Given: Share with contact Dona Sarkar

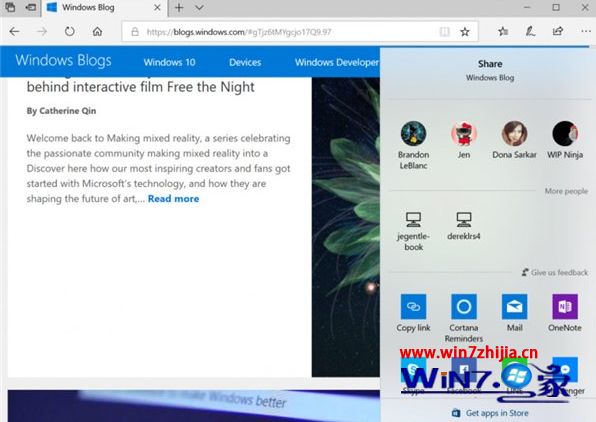Looking at the screenshot, I should point(514,140).
